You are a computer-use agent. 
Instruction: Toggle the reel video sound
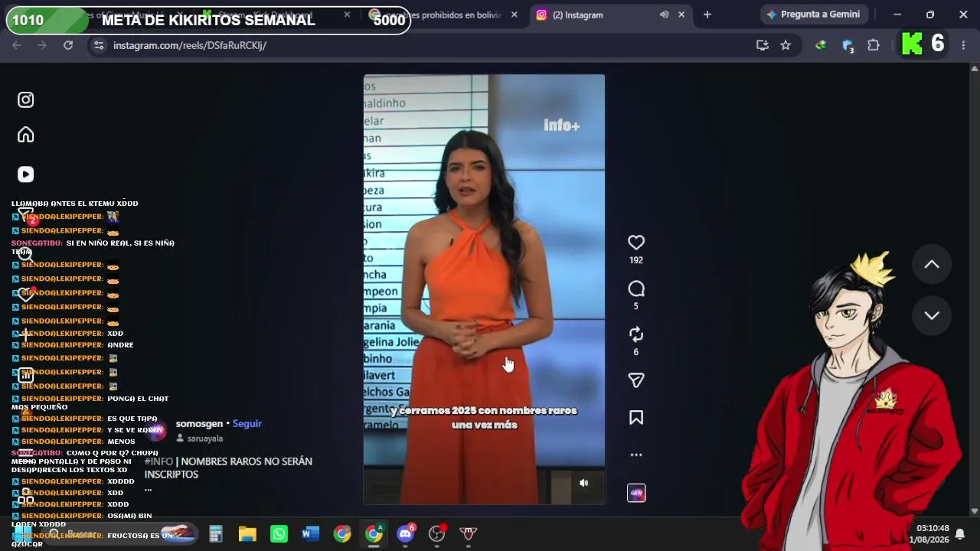[584, 483]
